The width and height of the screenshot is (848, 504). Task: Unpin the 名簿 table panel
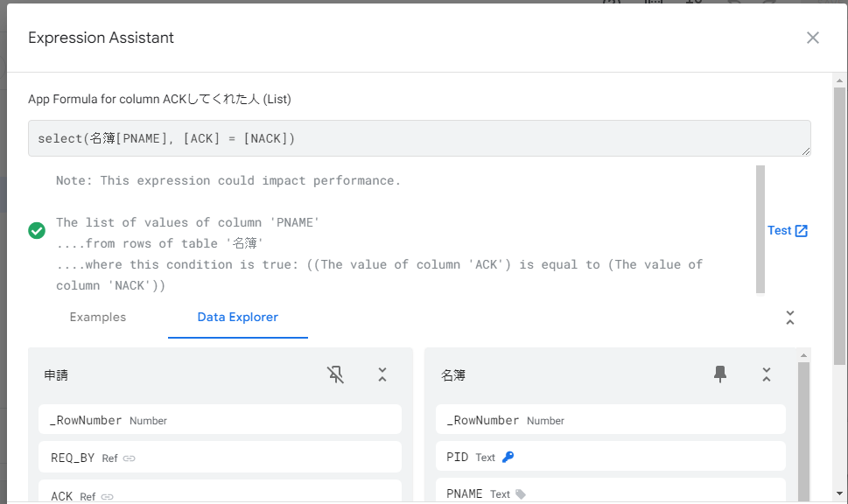click(720, 374)
